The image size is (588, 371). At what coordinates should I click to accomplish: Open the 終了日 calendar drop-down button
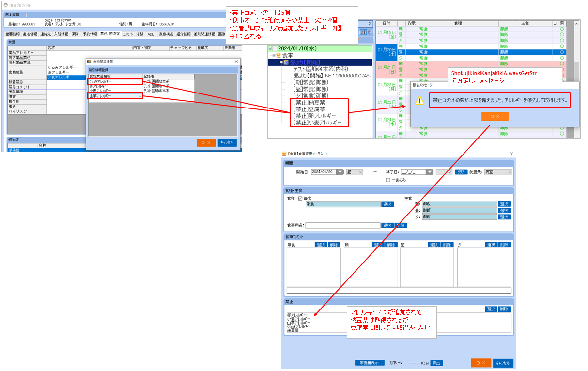(429, 172)
